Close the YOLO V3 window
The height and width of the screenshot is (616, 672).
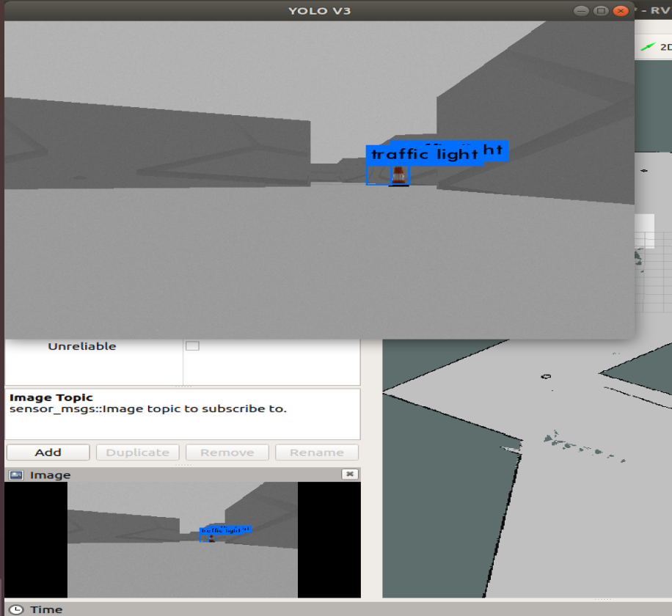[621, 11]
